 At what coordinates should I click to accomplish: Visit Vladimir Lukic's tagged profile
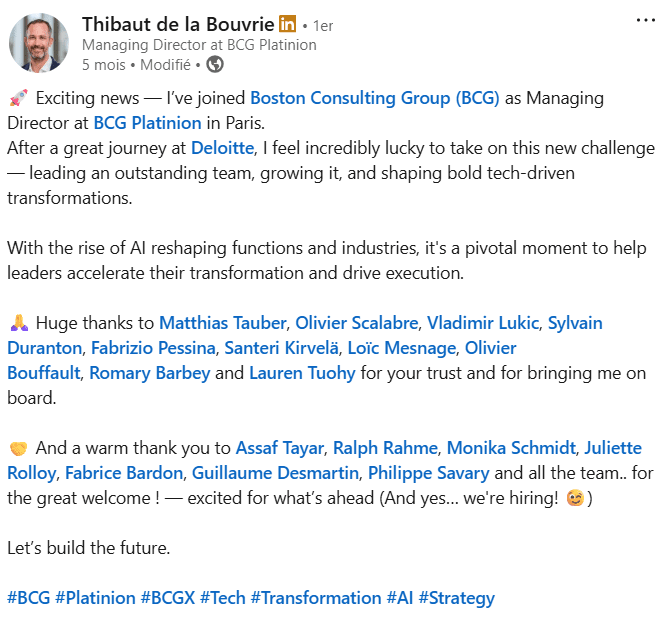click(482, 323)
